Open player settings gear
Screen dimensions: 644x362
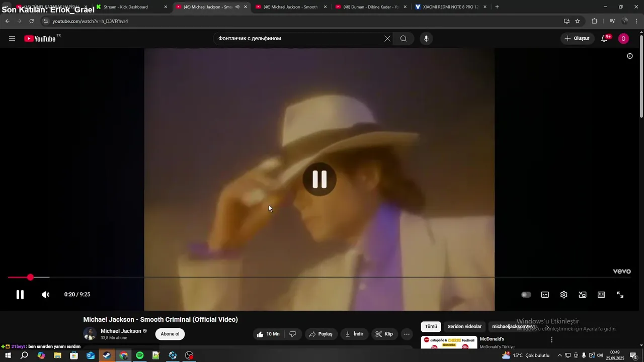point(563,295)
